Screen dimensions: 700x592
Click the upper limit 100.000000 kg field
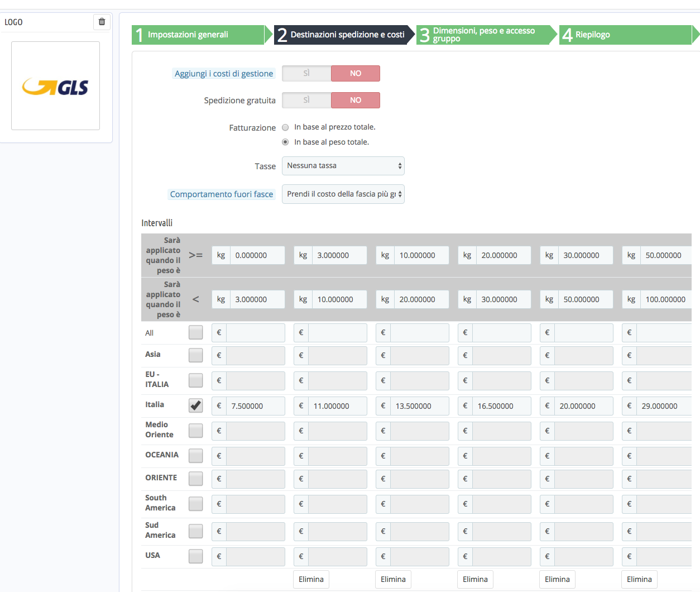coord(667,299)
